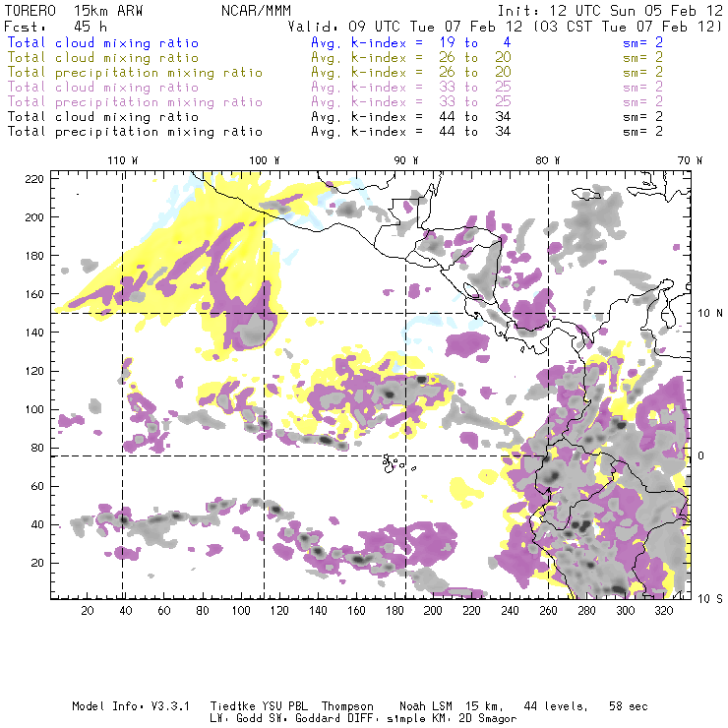Select the "Thompson" microphysics text
Screen dimensions: 728x728
(x=347, y=706)
